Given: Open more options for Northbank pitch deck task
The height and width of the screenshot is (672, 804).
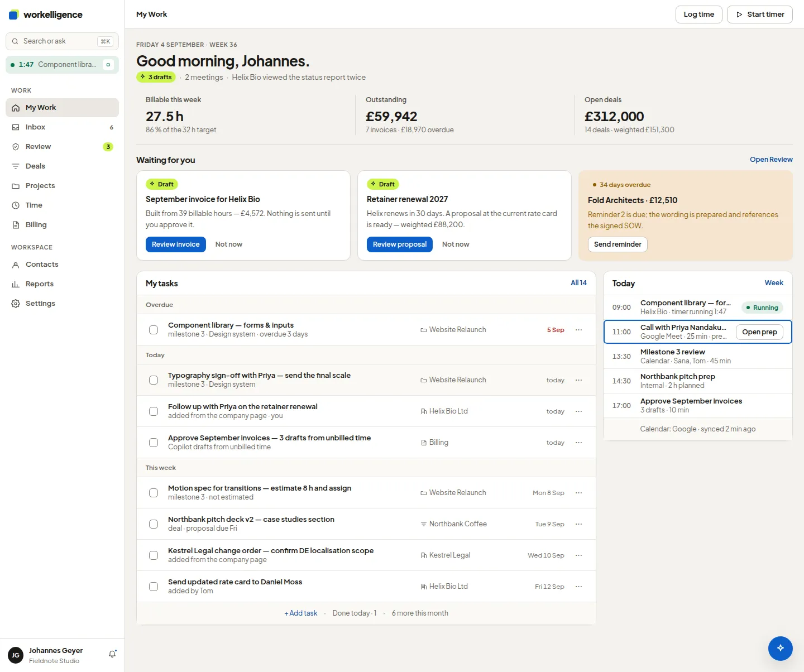Looking at the screenshot, I should [578, 524].
